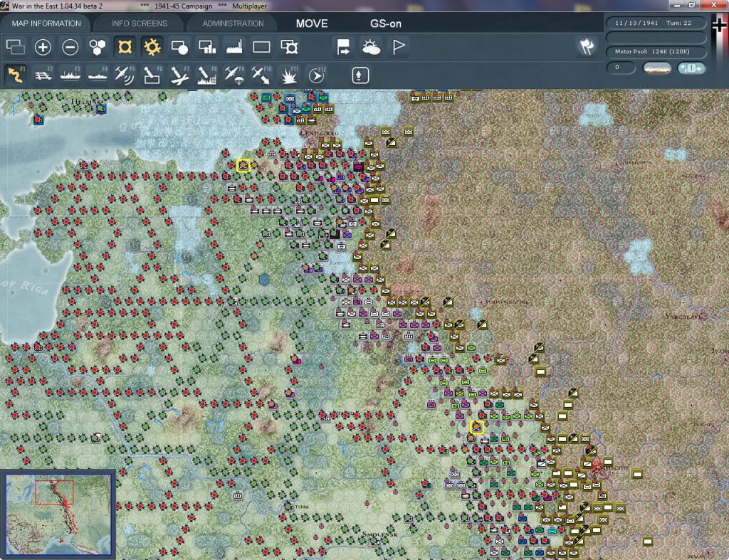
Task: Click the double flags button
Action: [587, 46]
